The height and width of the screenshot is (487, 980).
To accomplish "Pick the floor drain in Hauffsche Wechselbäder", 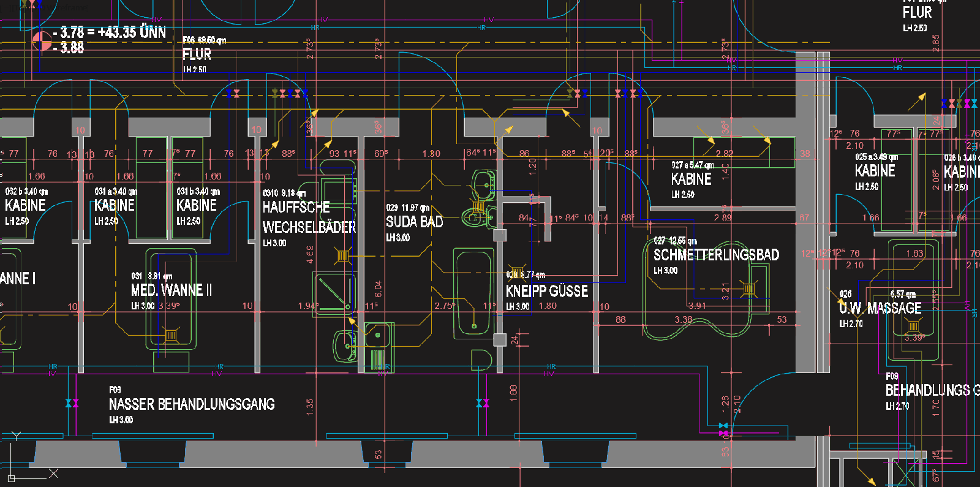I will coord(343,255).
